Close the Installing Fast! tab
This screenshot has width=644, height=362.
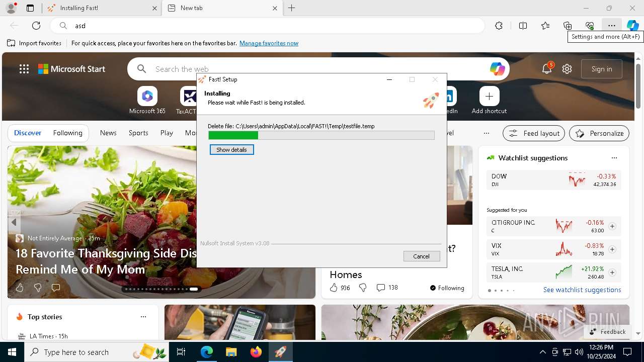tap(154, 8)
